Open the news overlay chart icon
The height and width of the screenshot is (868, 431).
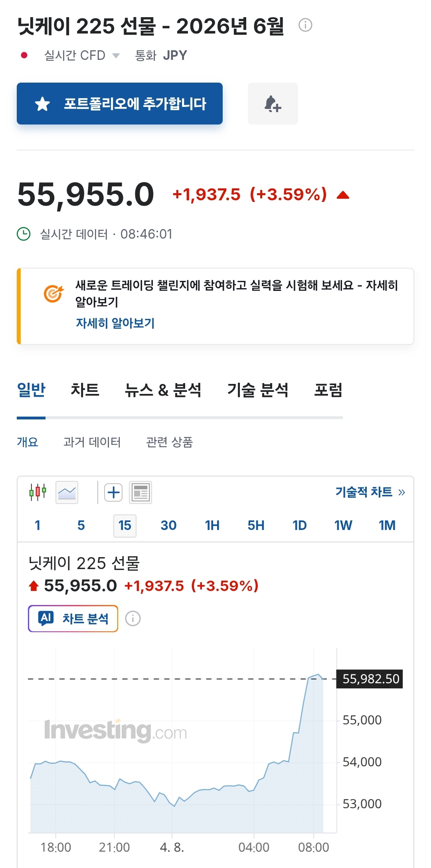[140, 492]
